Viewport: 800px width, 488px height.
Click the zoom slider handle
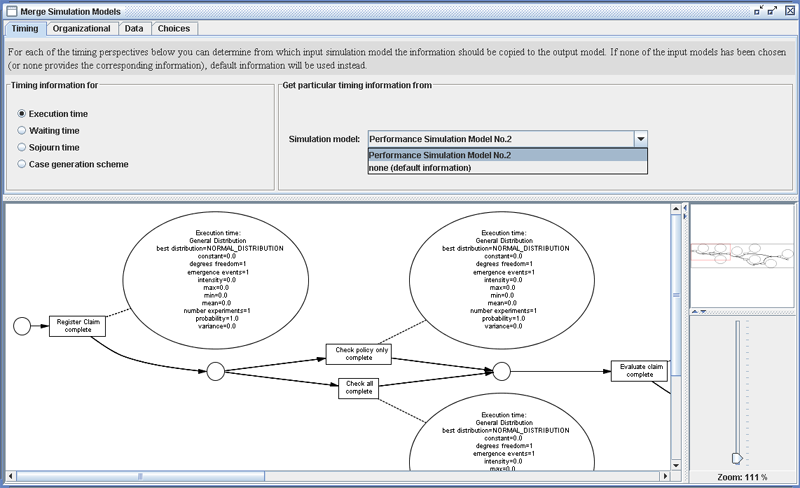tap(737, 457)
